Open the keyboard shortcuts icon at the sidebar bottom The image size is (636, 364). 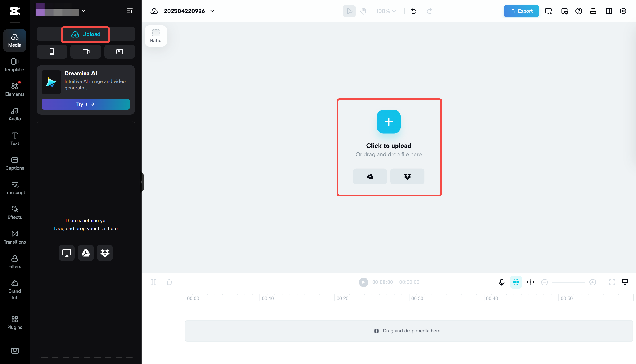pos(15,351)
